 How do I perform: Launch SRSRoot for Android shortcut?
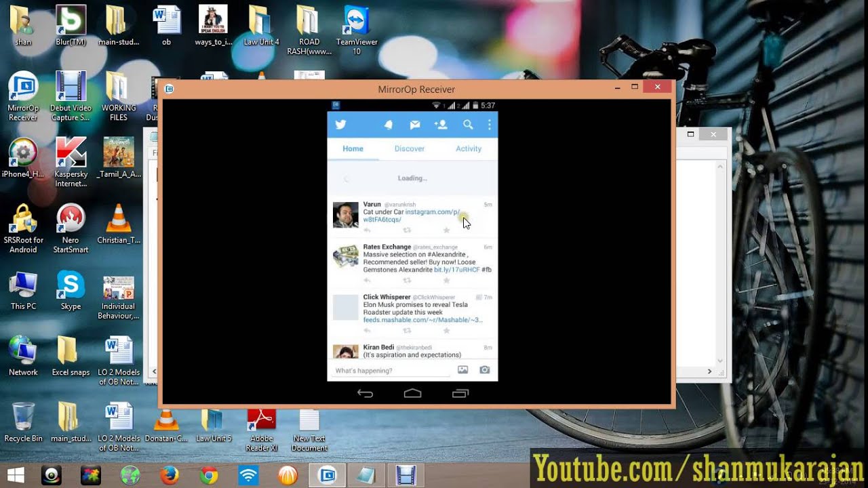[x=23, y=229]
